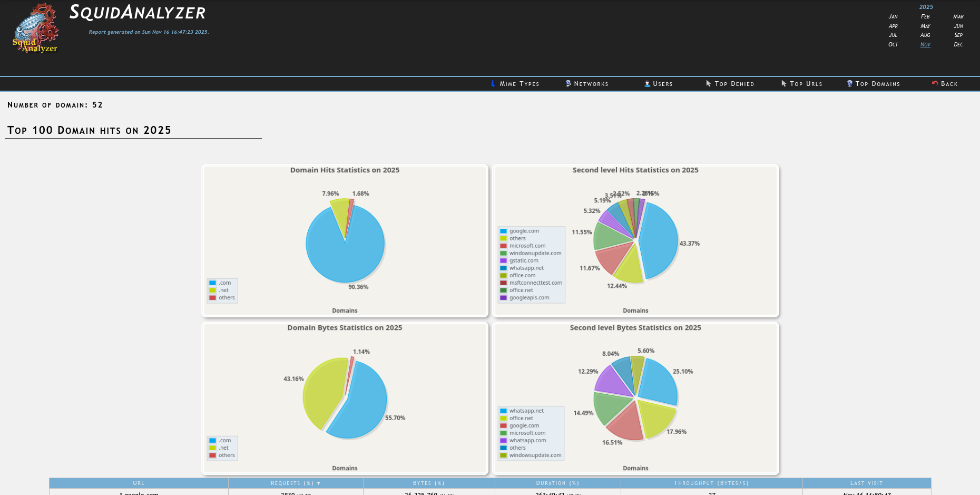Click 'Second level Bytes Statistics on 2025' title
Viewport: 980px width, 495px height.
[635, 328]
